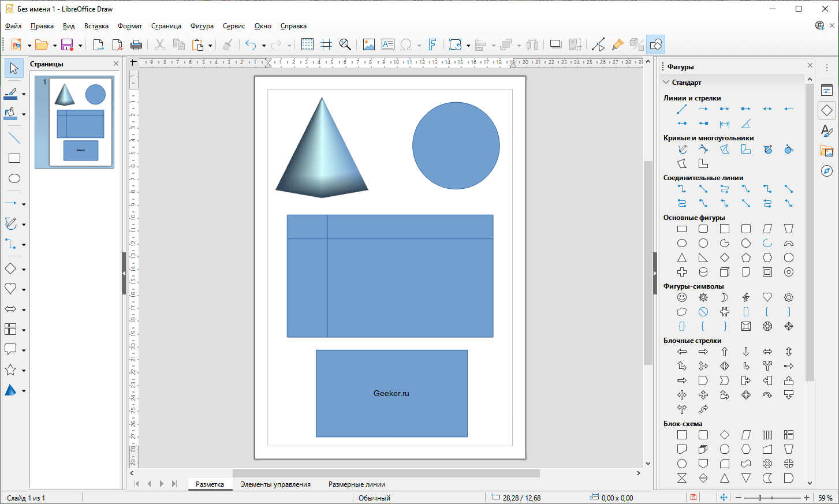Toggle the Shadow button
The width and height of the screenshot is (839, 504).
[555, 44]
